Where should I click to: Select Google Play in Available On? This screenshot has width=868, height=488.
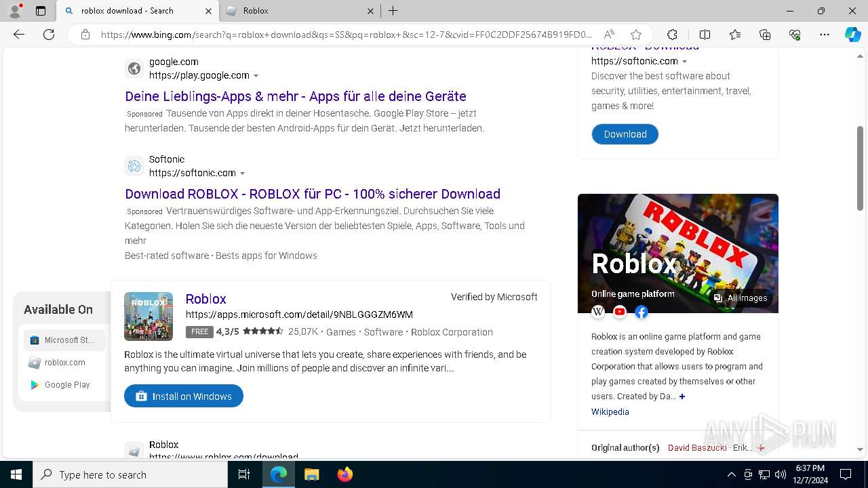click(x=64, y=385)
